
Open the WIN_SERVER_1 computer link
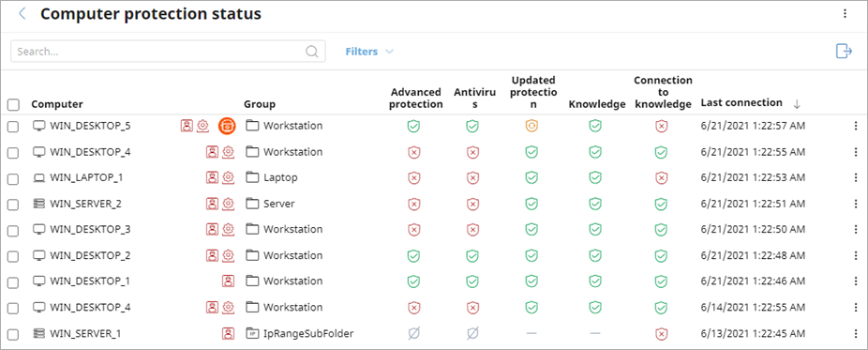(85, 333)
